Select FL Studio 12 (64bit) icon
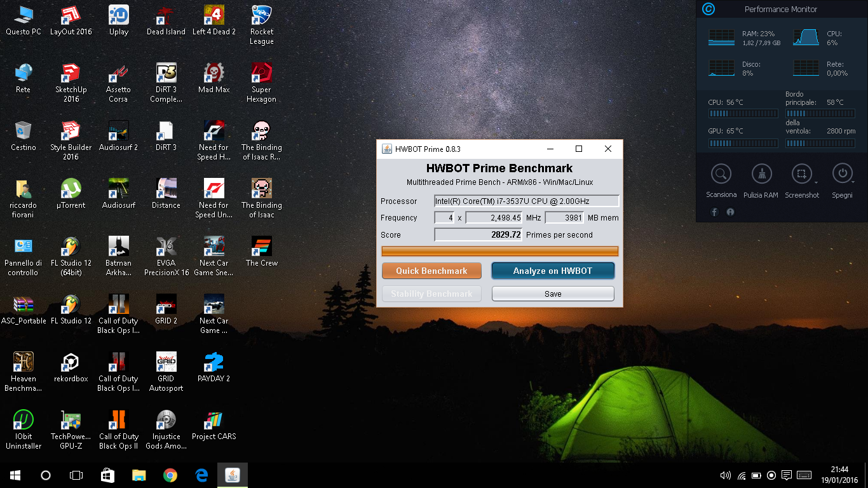 coord(71,257)
